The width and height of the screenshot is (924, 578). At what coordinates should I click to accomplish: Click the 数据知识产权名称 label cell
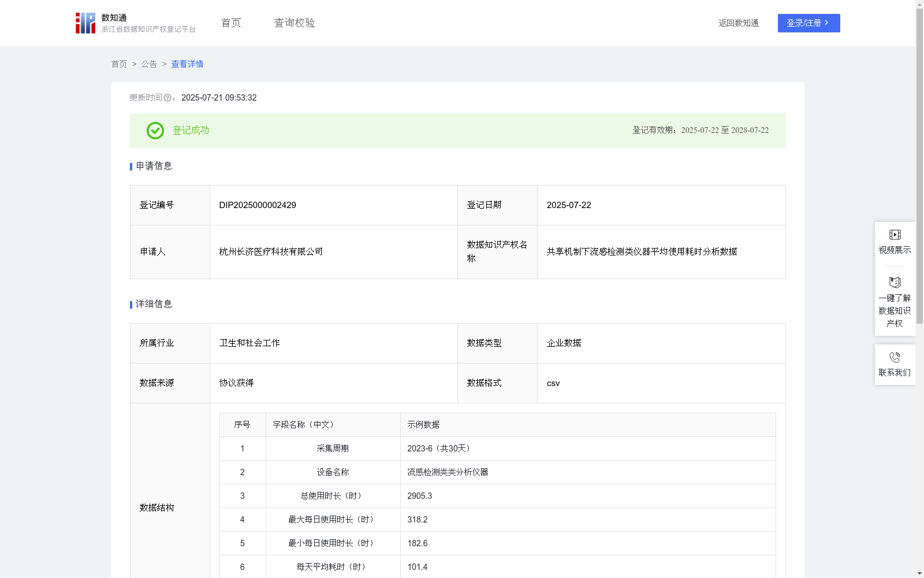(x=497, y=252)
